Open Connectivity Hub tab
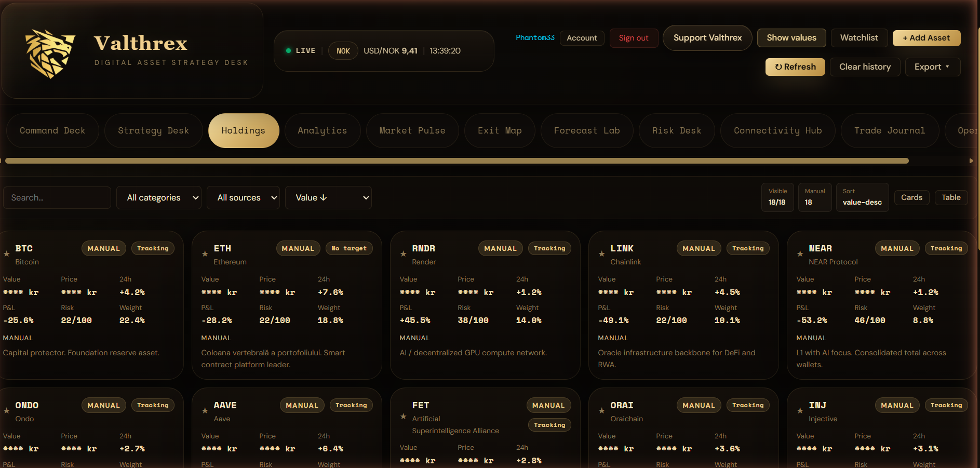The height and width of the screenshot is (468, 980). (x=778, y=131)
